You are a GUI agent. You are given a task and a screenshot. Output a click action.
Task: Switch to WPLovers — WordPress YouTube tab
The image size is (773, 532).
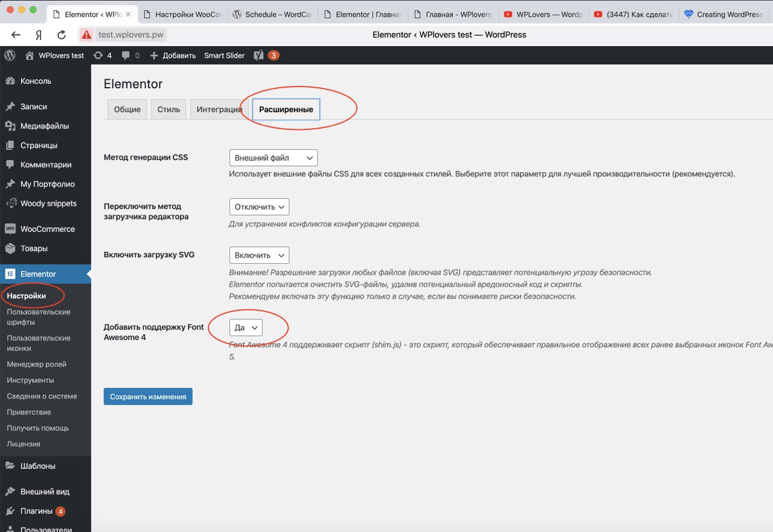pos(543,14)
